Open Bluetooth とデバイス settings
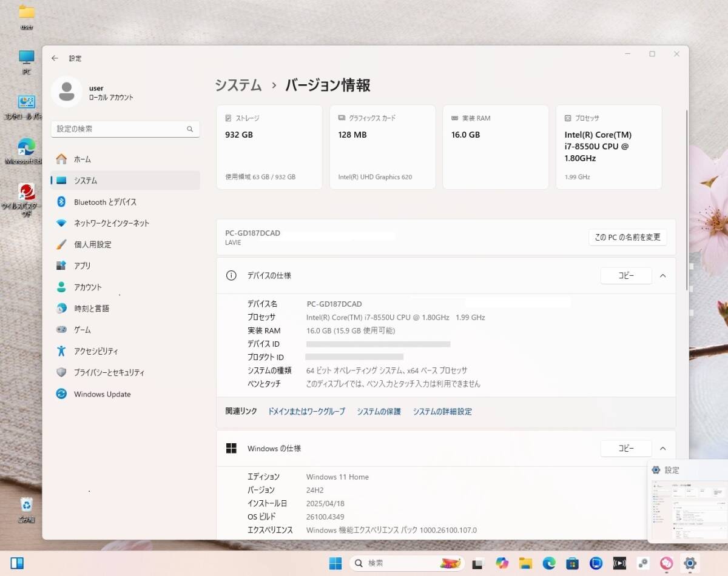Image resolution: width=728 pixels, height=576 pixels. point(125,202)
